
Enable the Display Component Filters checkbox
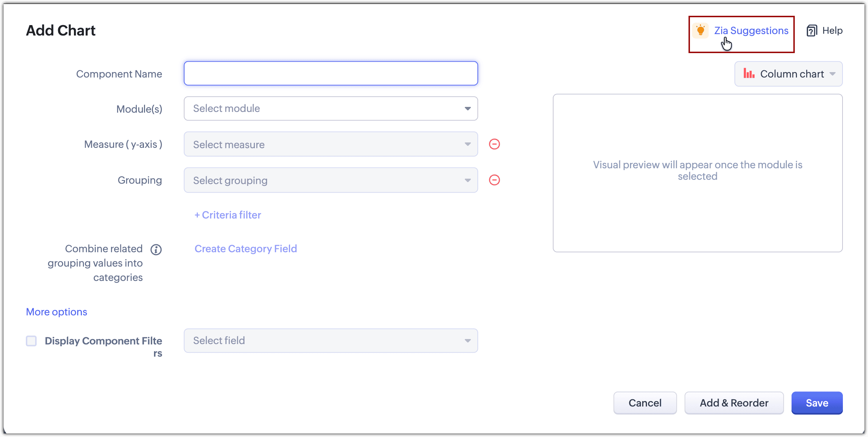[x=32, y=341]
